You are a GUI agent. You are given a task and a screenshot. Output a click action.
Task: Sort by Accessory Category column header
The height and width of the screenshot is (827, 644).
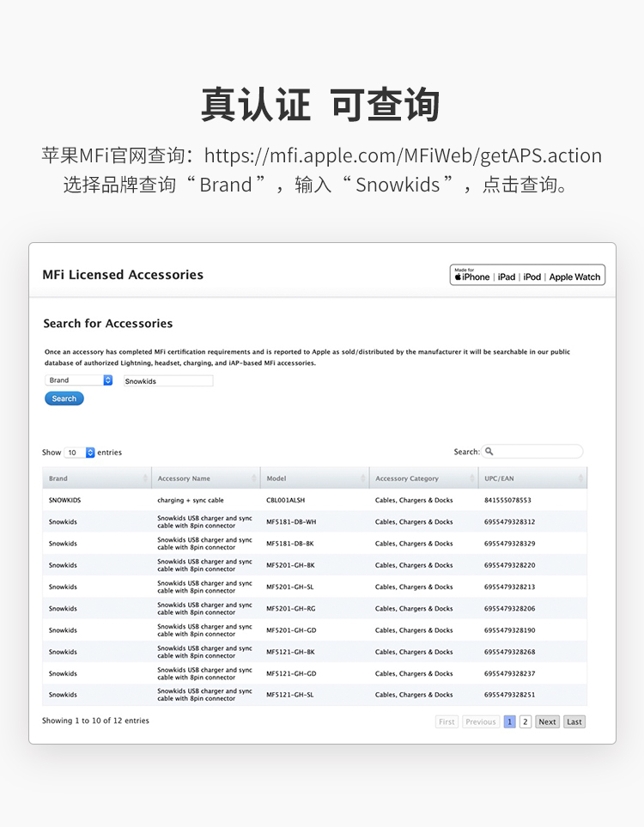[424, 478]
